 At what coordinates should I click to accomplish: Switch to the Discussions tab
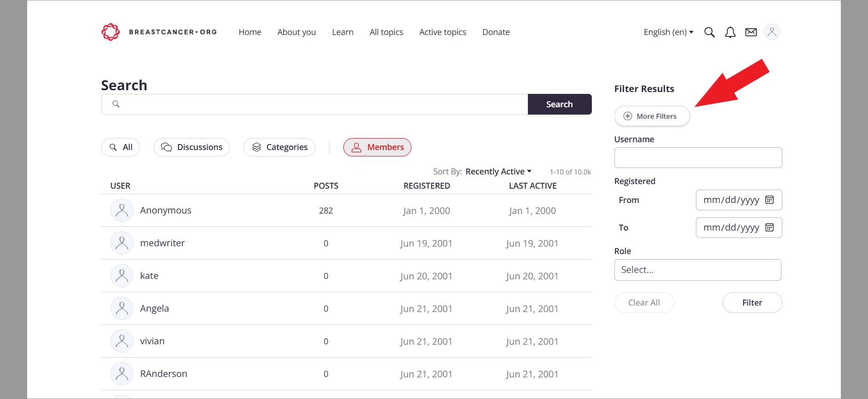pyautogui.click(x=191, y=147)
